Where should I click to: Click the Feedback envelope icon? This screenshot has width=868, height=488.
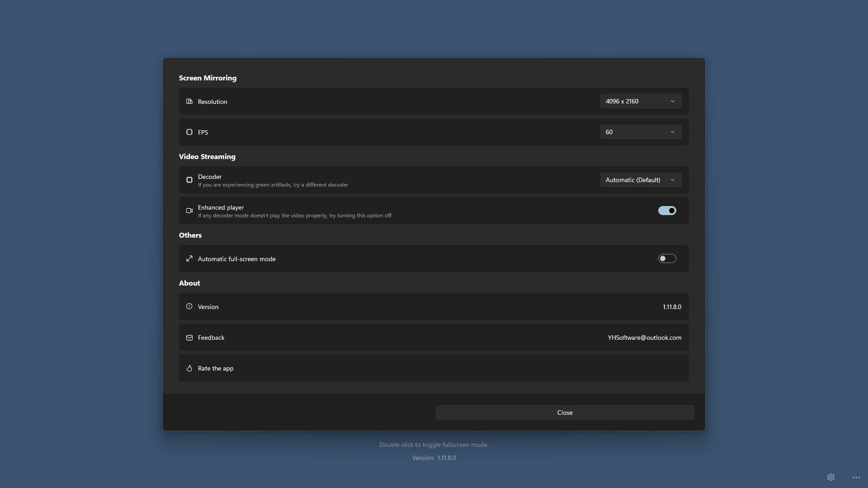(x=189, y=338)
